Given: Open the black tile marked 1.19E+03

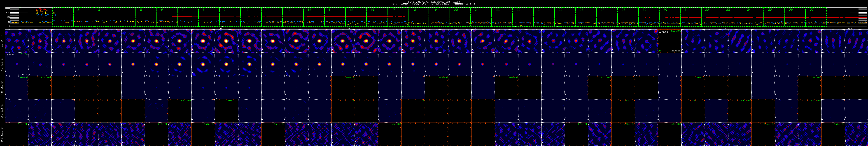Looking at the screenshot, I should coord(86,111).
